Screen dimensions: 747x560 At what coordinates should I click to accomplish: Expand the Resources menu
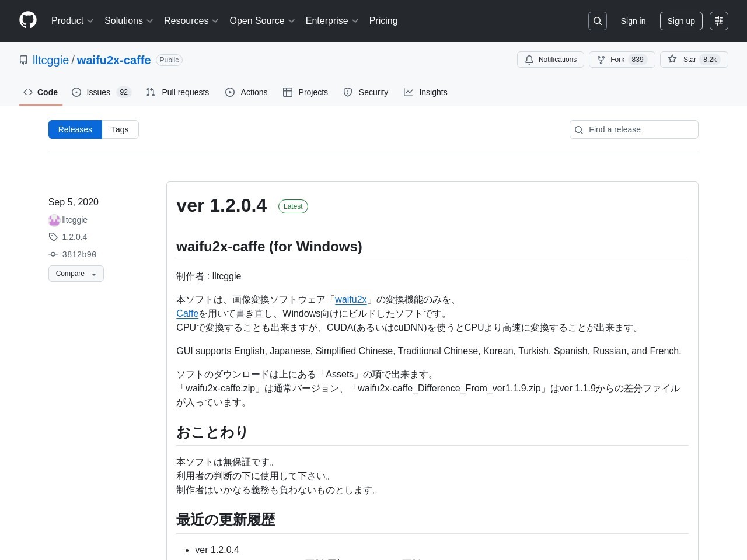191,20
